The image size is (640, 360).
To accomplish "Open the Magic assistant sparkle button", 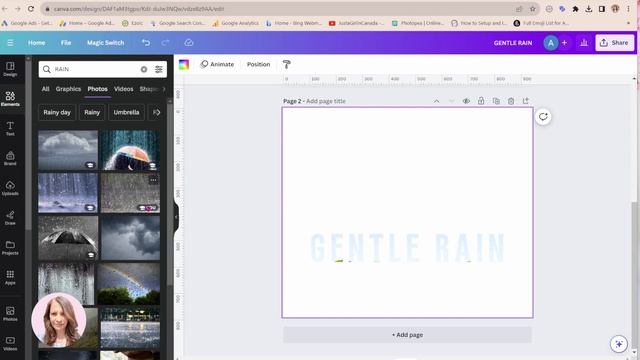I will (619, 344).
